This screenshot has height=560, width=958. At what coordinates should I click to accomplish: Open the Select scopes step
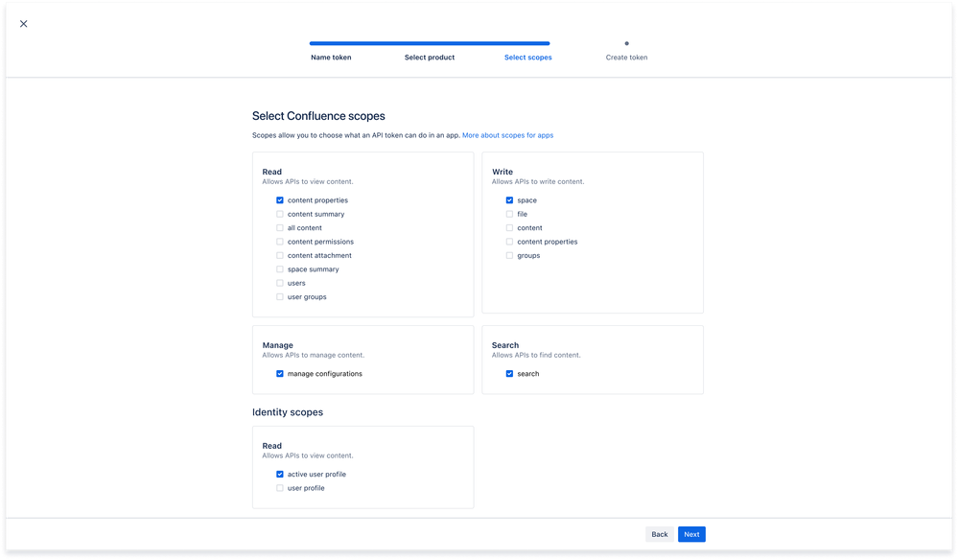527,58
